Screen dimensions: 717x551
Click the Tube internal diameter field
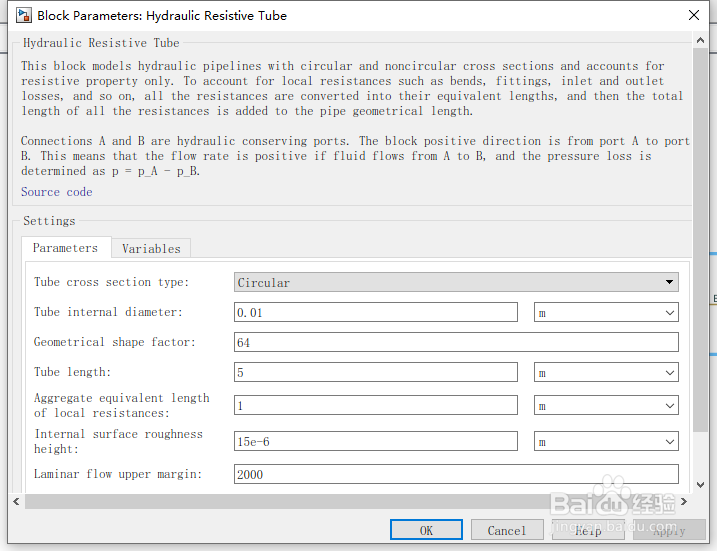pos(375,312)
